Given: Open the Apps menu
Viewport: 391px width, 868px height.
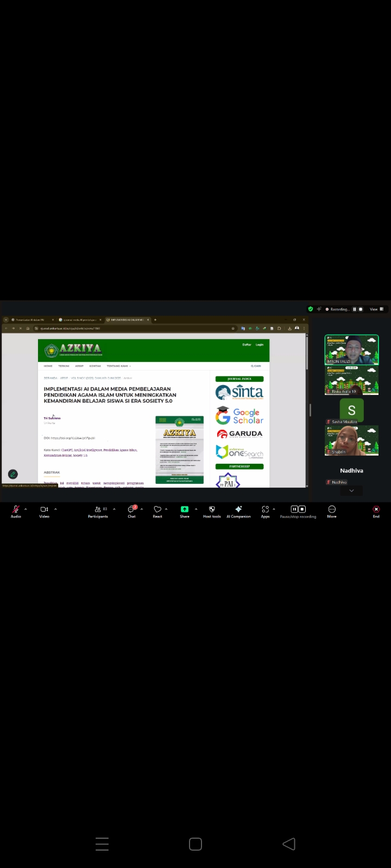Looking at the screenshot, I should tap(265, 512).
